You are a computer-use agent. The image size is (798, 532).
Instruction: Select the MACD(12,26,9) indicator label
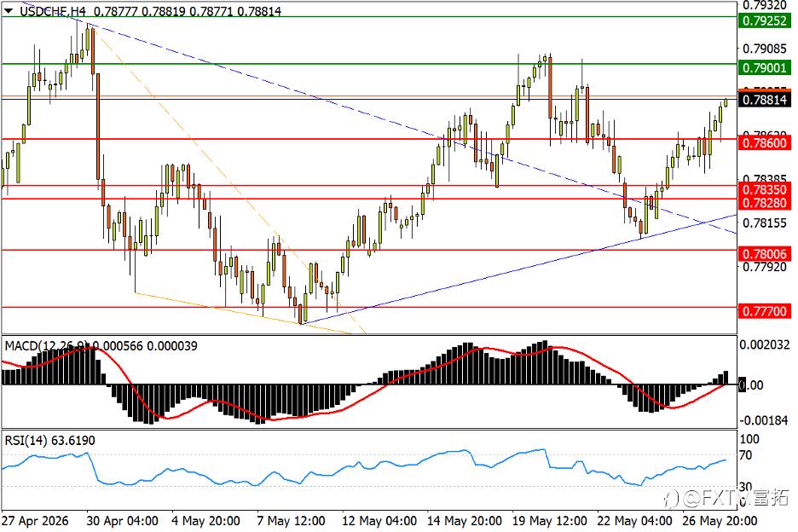[x=48, y=346]
